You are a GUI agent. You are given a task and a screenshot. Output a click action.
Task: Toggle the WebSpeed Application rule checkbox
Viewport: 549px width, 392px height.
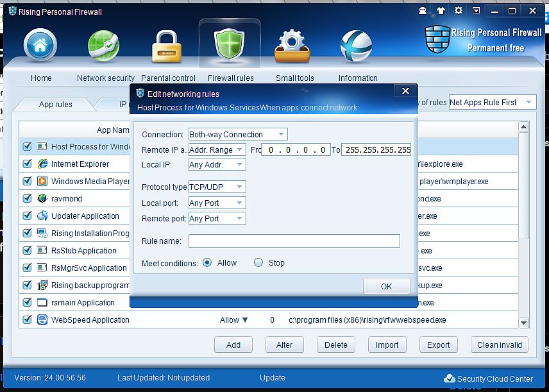pos(27,320)
